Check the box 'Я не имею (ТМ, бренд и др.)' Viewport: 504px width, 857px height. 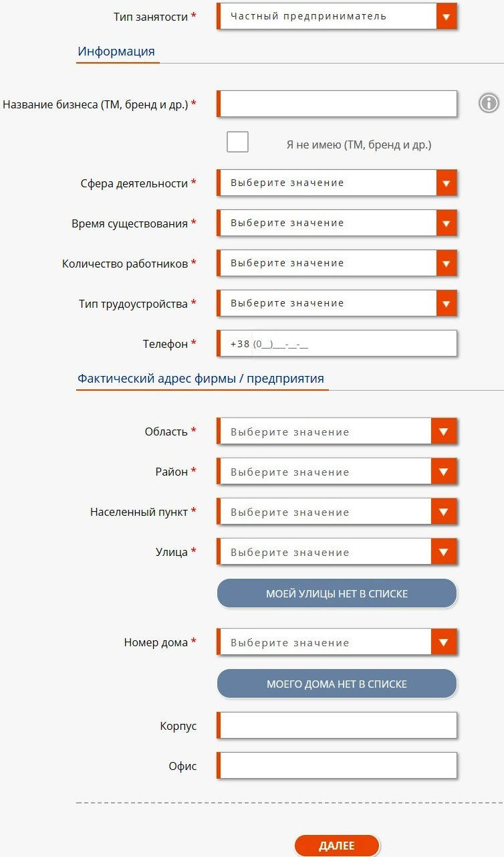(237, 141)
